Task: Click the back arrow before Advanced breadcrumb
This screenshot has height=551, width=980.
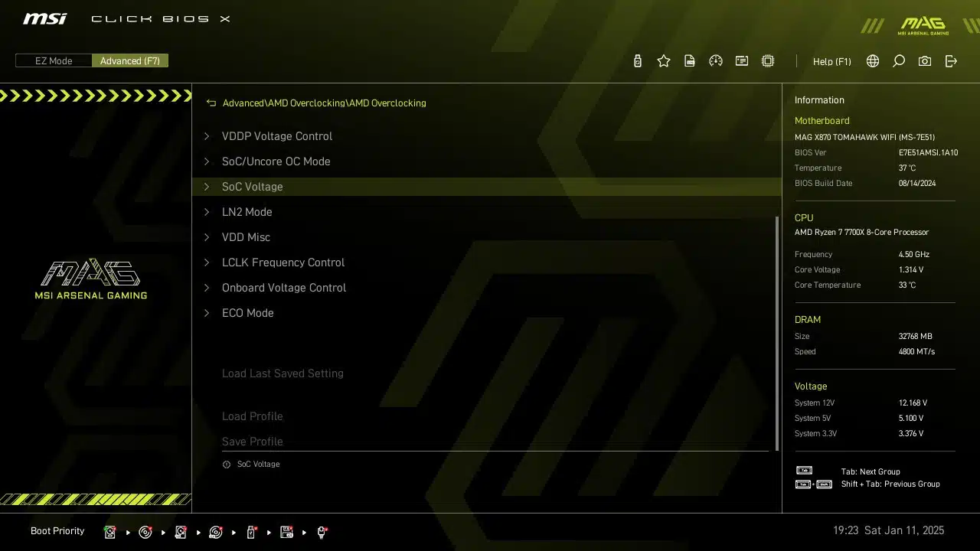Action: coord(211,103)
